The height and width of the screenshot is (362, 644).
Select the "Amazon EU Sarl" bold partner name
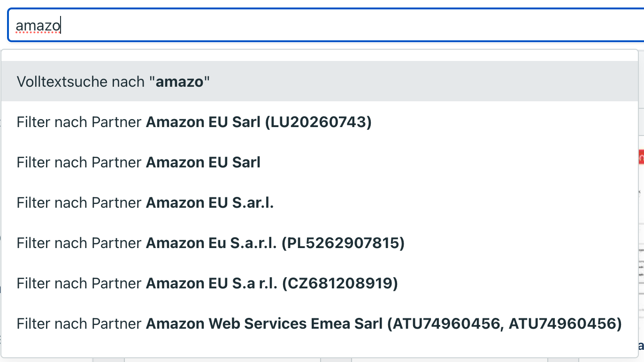(203, 162)
